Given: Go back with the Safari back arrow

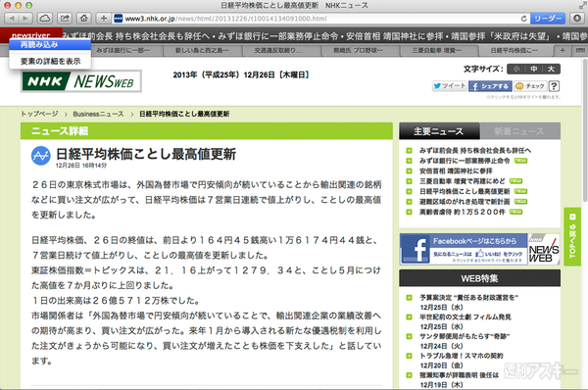Looking at the screenshot, I should pyautogui.click(x=11, y=18).
